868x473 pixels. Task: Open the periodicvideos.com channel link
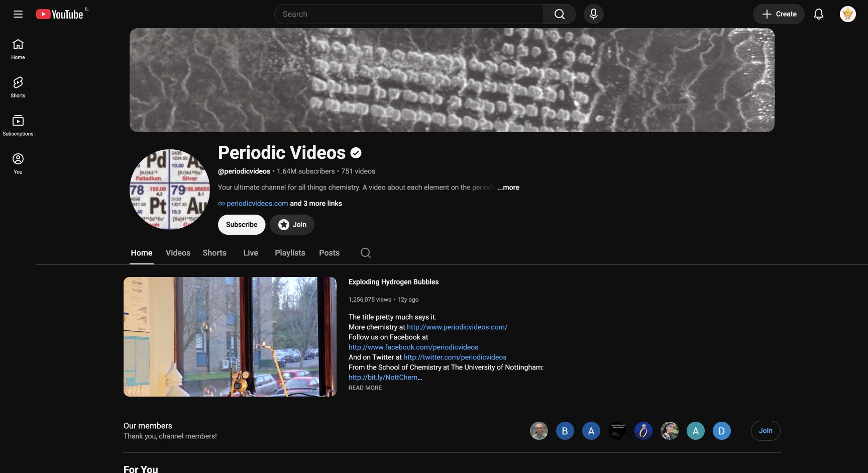pos(257,204)
